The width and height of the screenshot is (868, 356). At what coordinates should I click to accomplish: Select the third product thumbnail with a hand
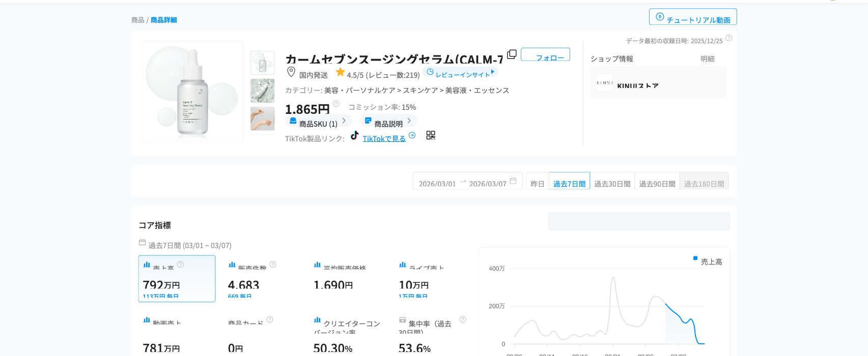coord(262,119)
